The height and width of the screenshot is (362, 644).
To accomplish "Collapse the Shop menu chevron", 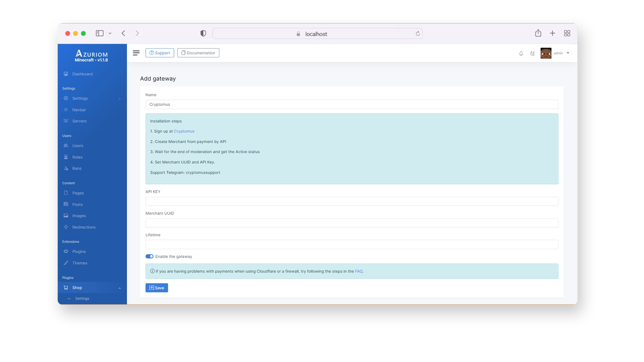I will pos(120,288).
